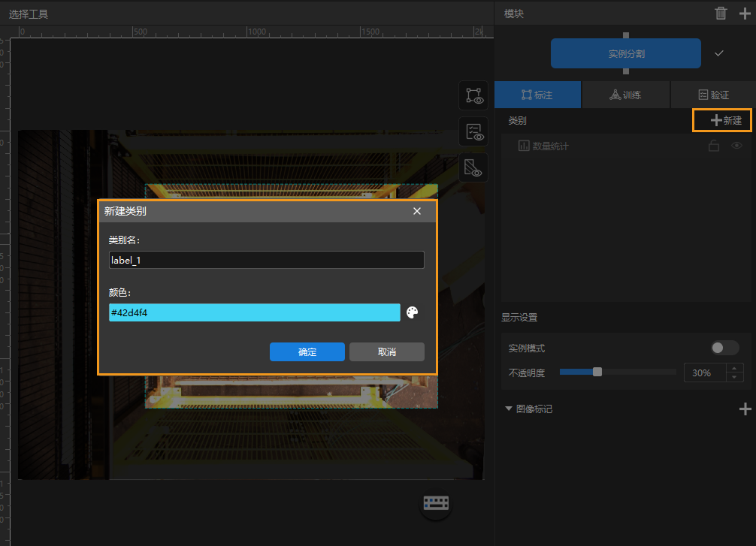Click the 数量统计 bar chart icon

click(x=524, y=146)
